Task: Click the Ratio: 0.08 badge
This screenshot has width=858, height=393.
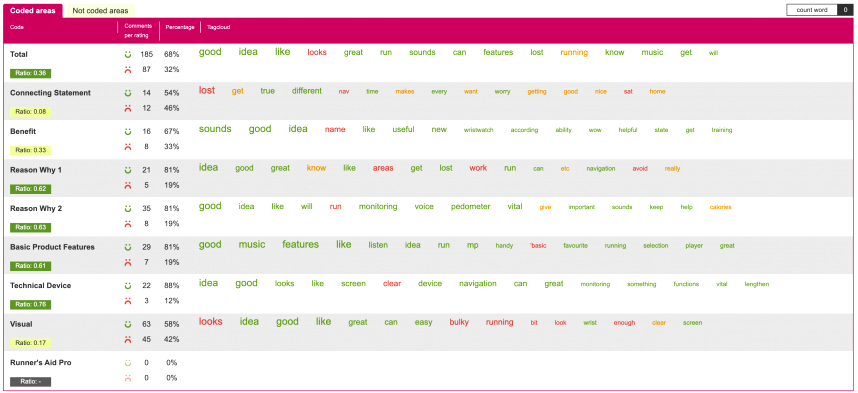Action: 30,112
